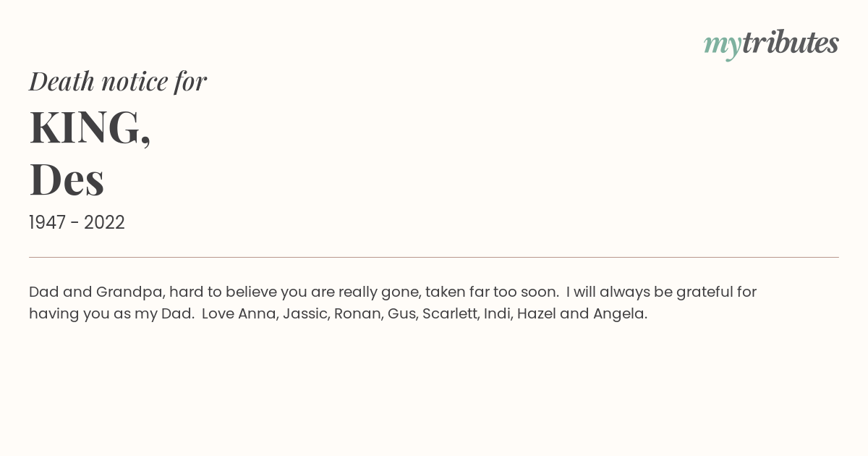Select the 1947 - 2022 date range
This screenshot has height=456, width=868.
77,223
